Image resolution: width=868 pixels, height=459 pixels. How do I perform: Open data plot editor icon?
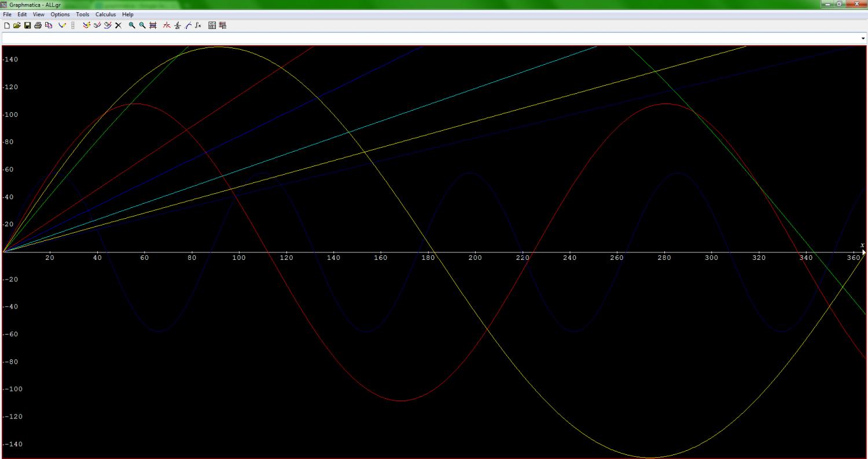(x=223, y=25)
